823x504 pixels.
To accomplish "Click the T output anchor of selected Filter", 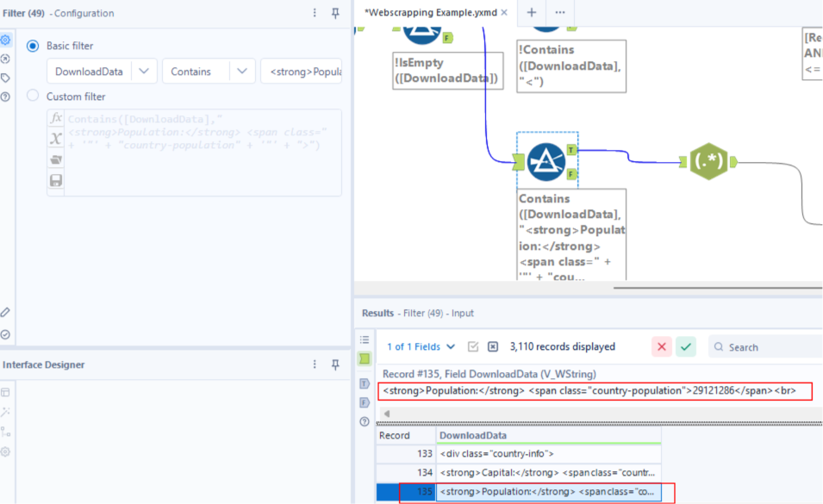I will point(571,150).
